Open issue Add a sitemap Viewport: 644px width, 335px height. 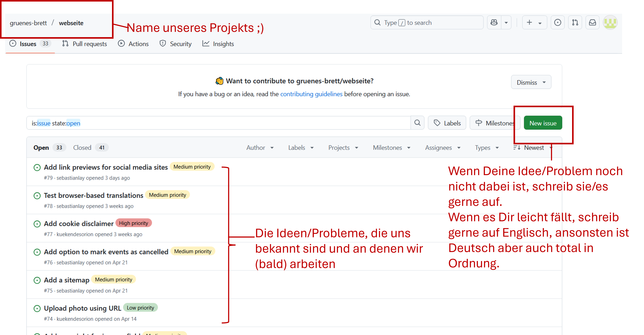(66, 280)
